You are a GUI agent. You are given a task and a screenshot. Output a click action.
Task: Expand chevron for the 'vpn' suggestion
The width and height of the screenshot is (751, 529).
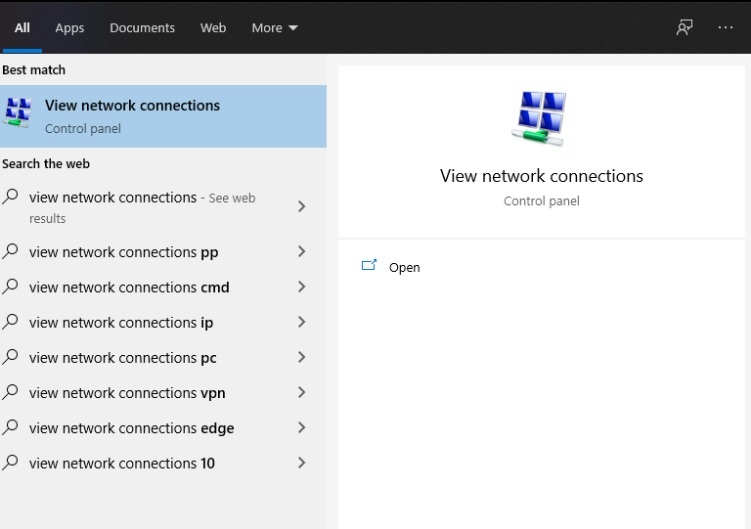301,392
